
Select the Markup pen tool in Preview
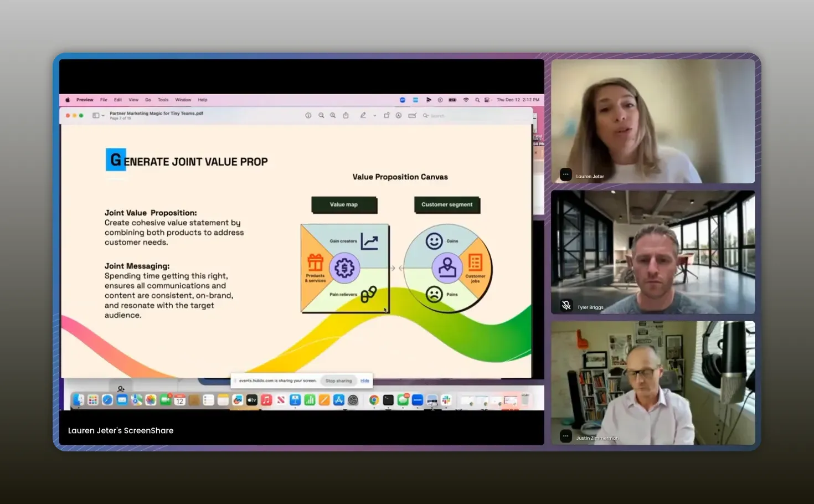pos(363,115)
